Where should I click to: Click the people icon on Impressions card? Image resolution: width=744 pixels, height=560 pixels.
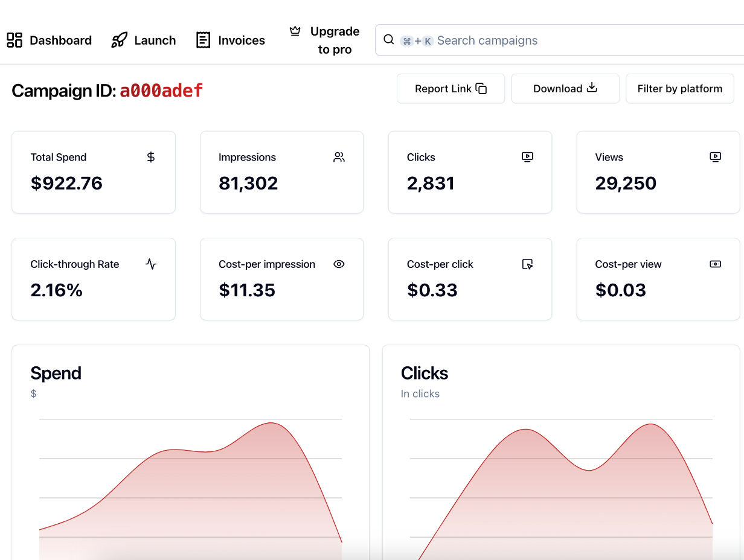pyautogui.click(x=339, y=157)
